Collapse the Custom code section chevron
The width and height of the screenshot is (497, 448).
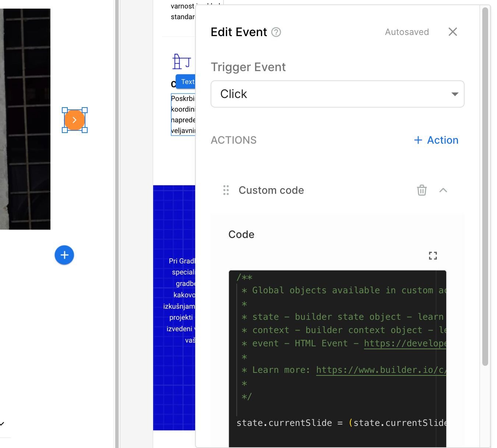click(x=443, y=190)
